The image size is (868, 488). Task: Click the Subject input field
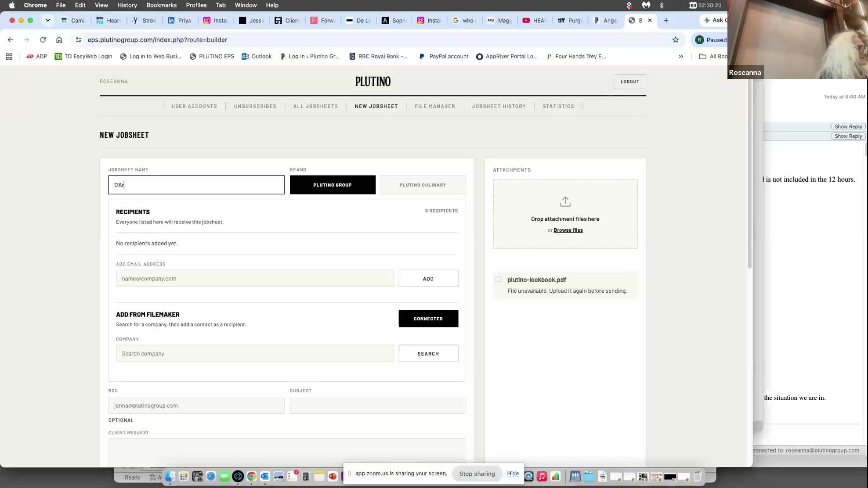click(x=378, y=405)
